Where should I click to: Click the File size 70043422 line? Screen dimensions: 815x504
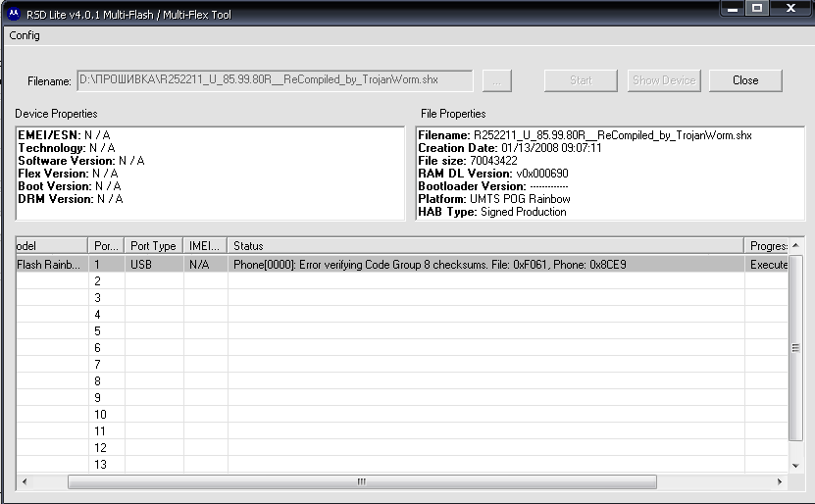pyautogui.click(x=468, y=161)
